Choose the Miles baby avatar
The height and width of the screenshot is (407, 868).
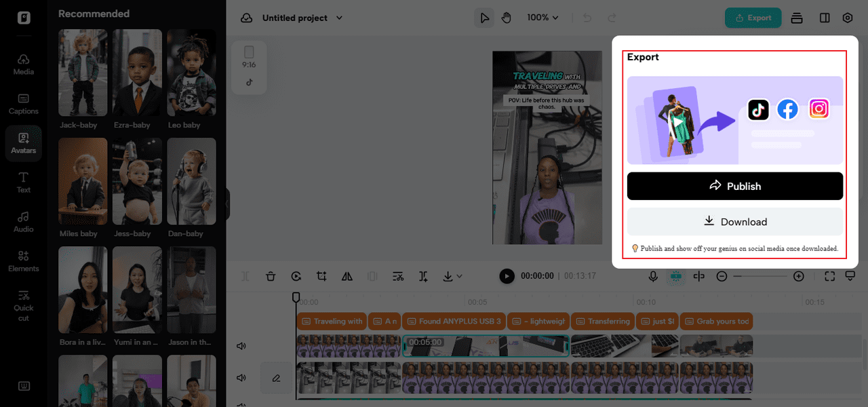83,181
